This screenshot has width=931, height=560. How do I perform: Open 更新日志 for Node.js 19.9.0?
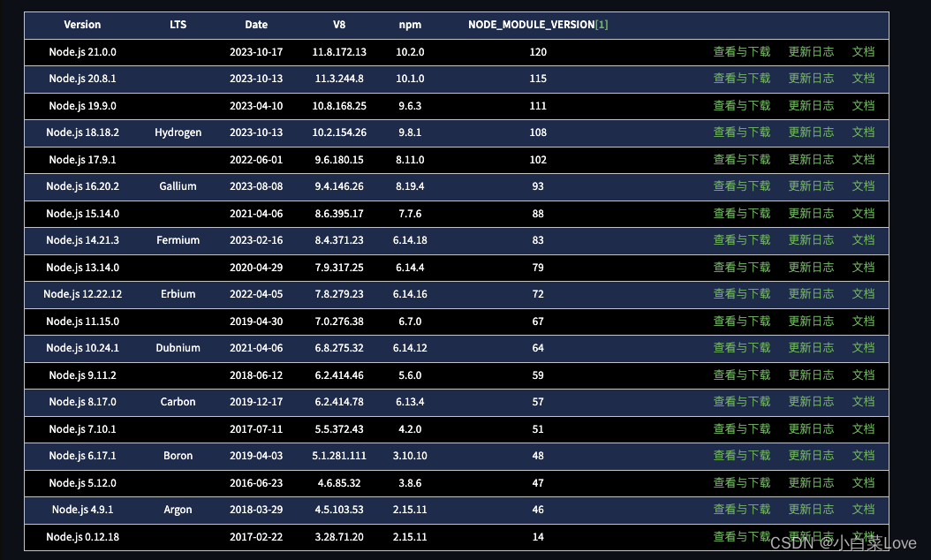point(811,106)
